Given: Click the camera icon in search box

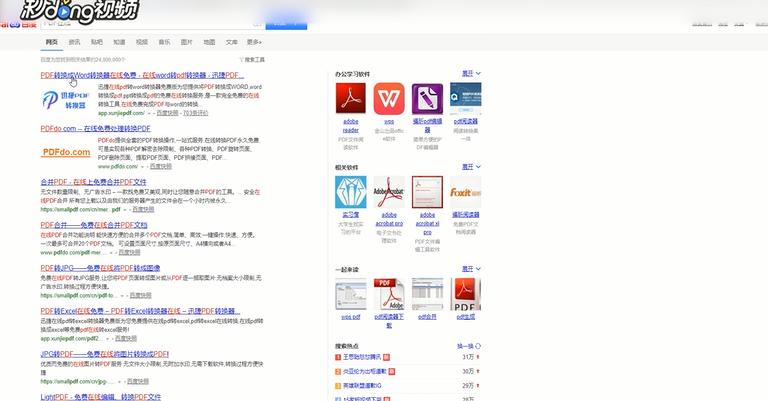Looking at the screenshot, I should point(257,23).
